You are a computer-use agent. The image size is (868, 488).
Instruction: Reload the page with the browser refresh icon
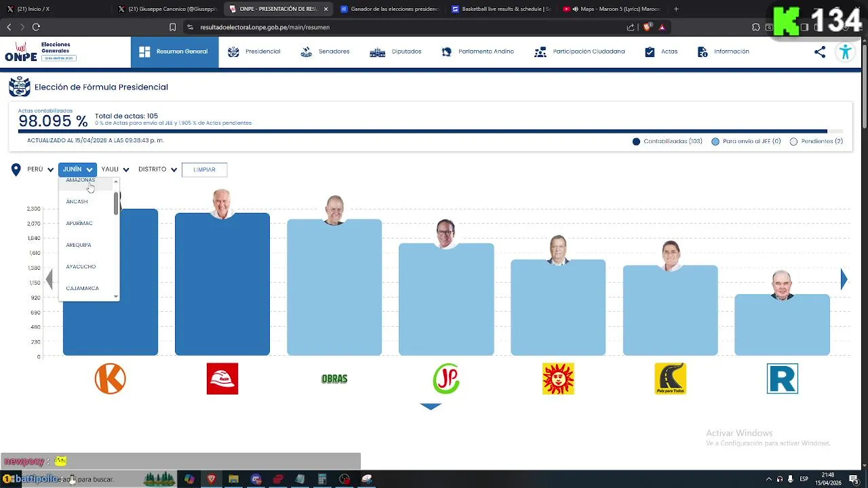[36, 27]
